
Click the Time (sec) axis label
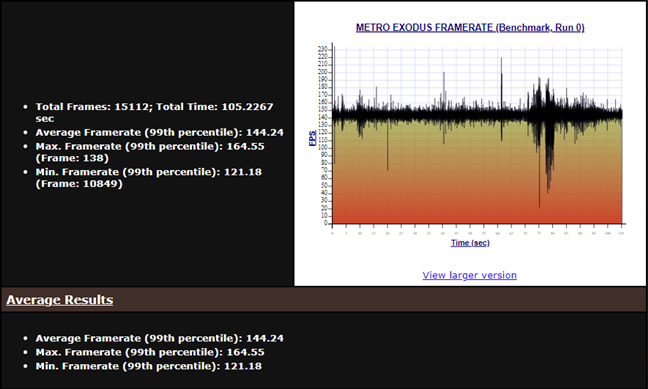coord(470,243)
